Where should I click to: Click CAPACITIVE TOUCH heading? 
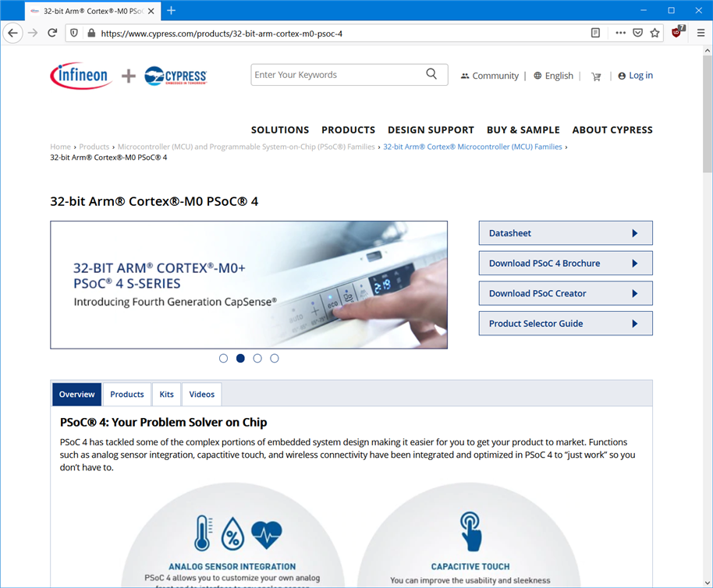click(x=470, y=567)
